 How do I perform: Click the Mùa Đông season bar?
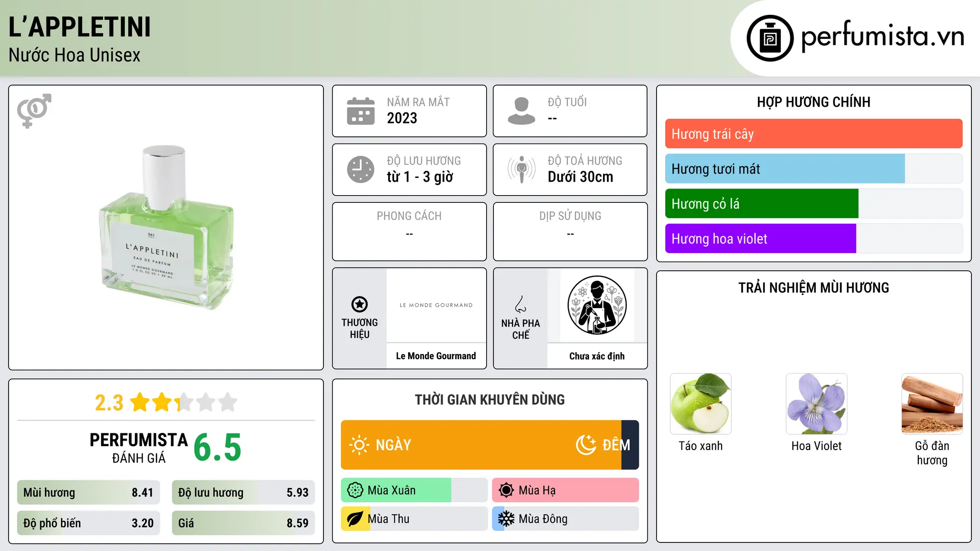(x=565, y=519)
